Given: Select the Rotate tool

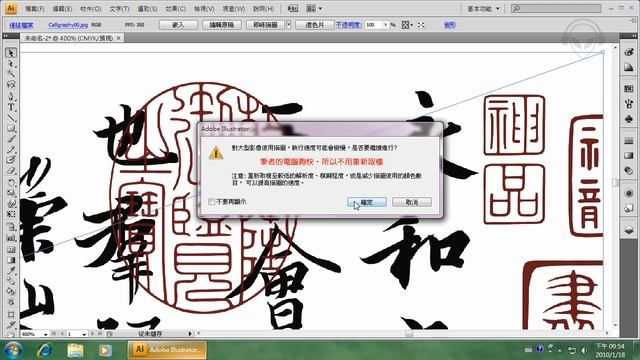Looking at the screenshot, I should 11,182.
